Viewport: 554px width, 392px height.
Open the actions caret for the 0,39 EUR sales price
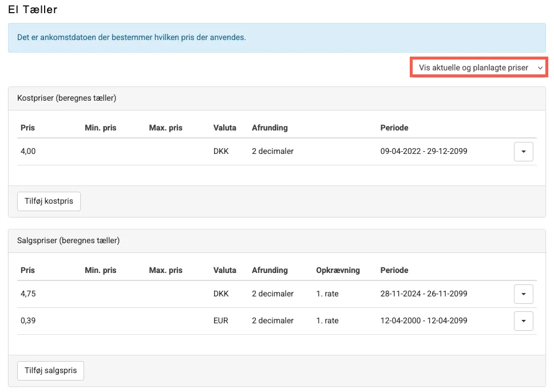coord(524,321)
